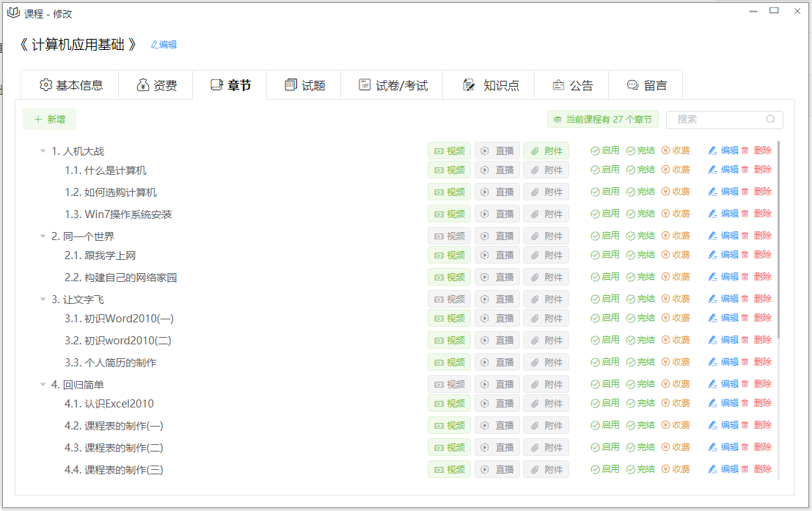Open the 试卷/考试 tab
Screen dimensions: 812x511
tap(392, 85)
